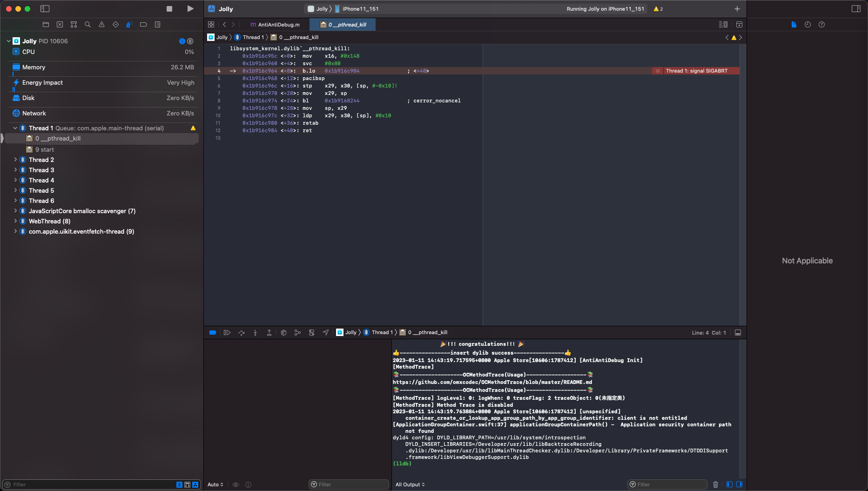Toggle the inspector panel on right

point(856,9)
